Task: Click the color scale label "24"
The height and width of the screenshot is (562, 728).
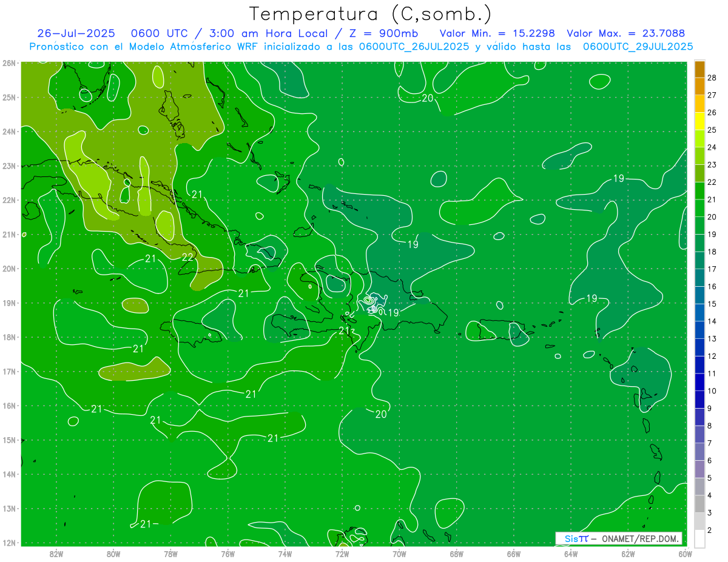Action: point(712,147)
